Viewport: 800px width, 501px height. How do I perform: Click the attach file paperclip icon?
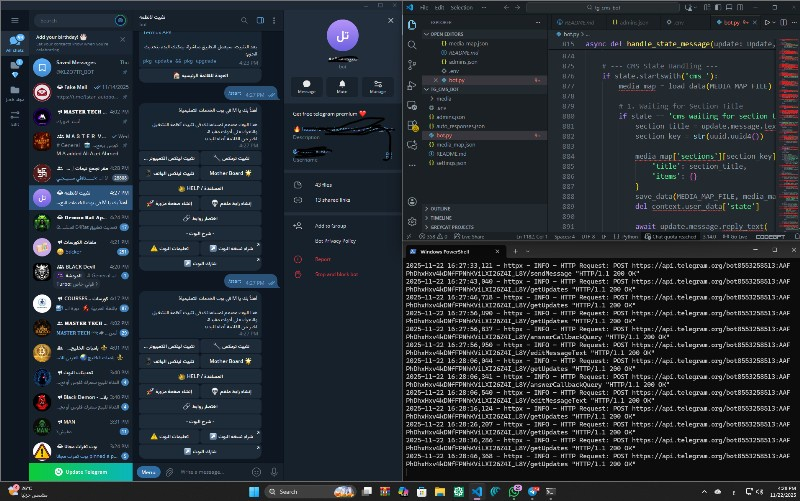point(169,471)
